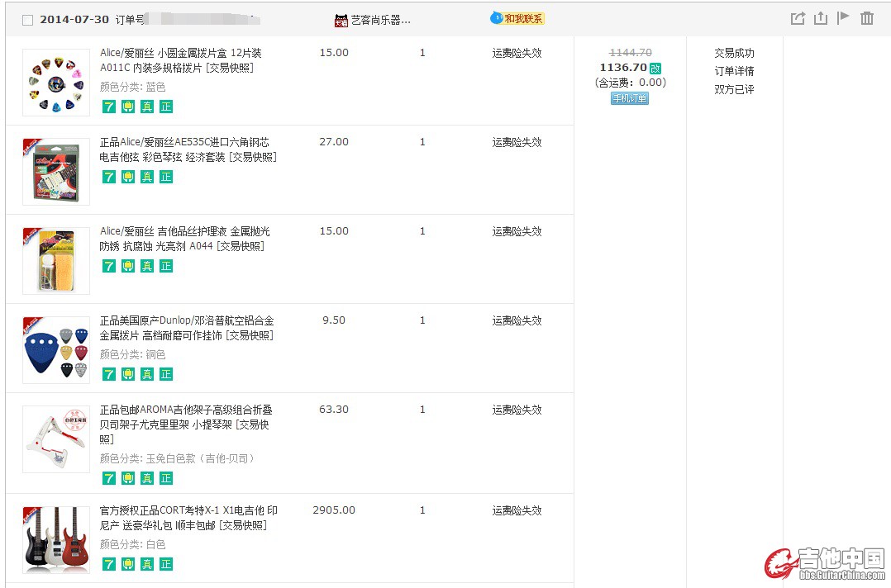This screenshot has width=891, height=588.
Task: Click the 真 badge under 品丝护理液
Action: click(147, 266)
